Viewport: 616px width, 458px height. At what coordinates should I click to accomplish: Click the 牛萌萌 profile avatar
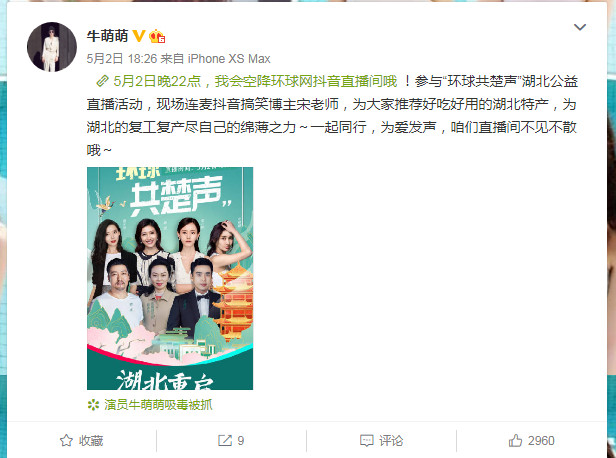click(52, 47)
